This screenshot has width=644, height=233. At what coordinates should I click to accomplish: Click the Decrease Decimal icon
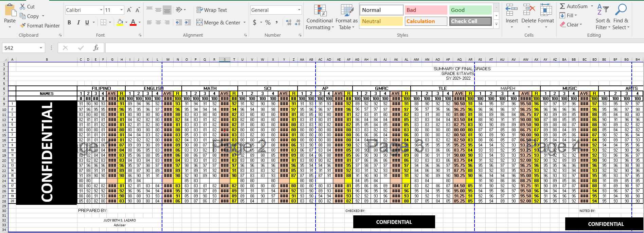pos(298,22)
